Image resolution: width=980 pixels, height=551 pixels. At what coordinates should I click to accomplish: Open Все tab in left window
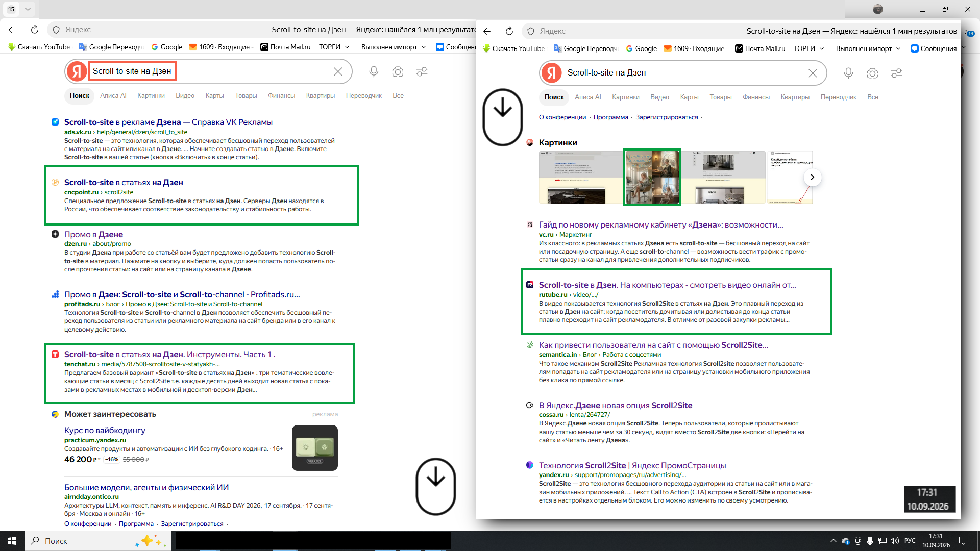[398, 96]
